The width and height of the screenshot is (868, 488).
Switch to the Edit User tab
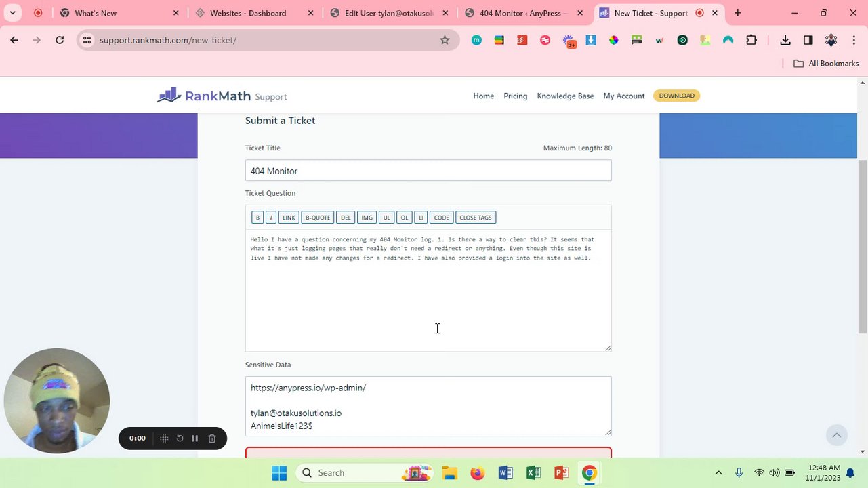390,13
